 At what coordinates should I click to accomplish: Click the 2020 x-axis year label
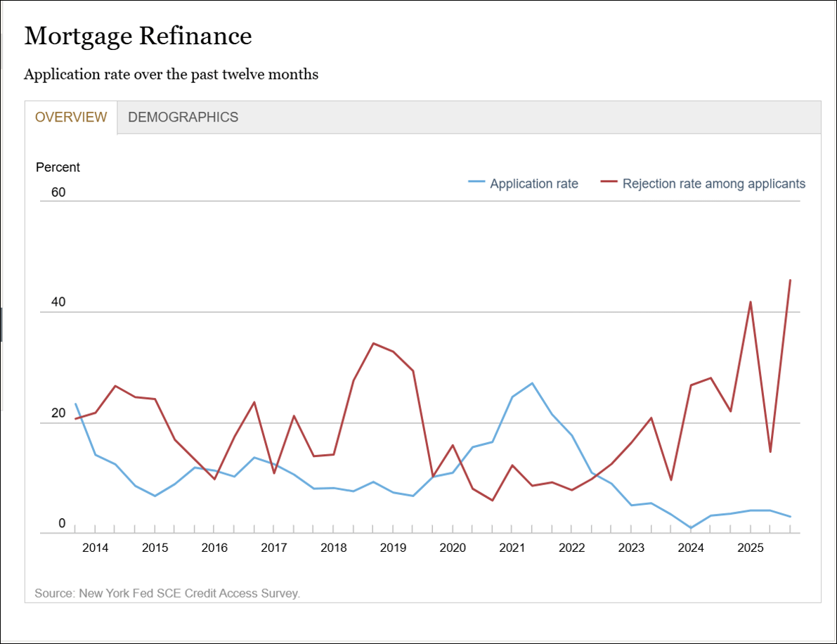(453, 548)
